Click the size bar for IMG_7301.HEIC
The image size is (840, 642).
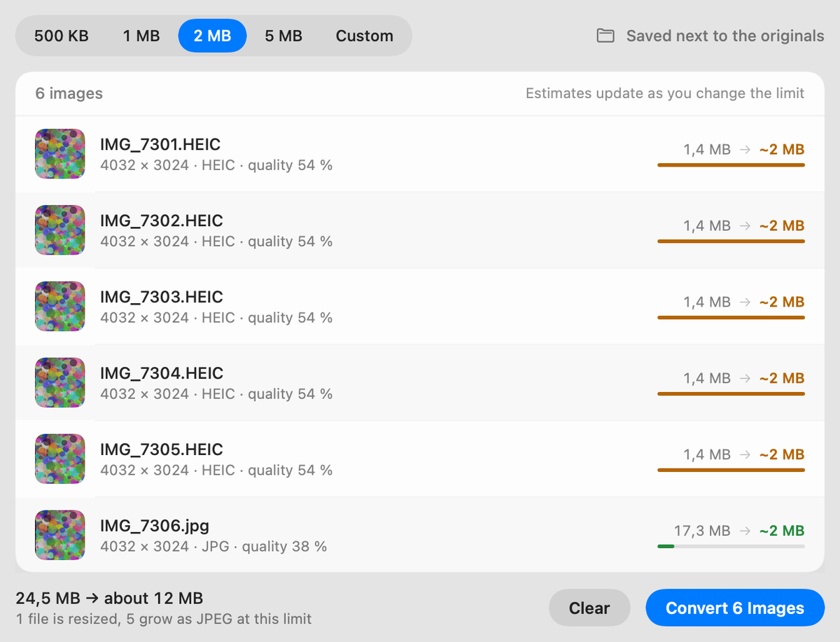click(731, 165)
